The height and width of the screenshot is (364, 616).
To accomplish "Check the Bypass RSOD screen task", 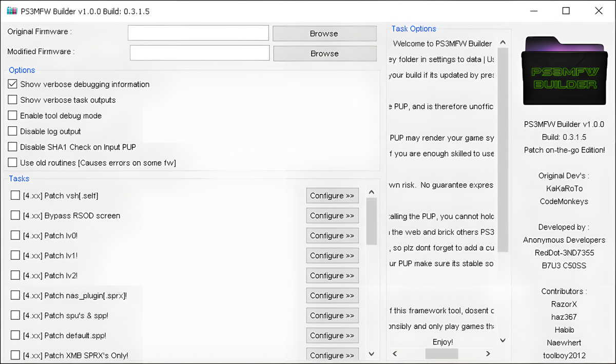I will pyautogui.click(x=15, y=216).
